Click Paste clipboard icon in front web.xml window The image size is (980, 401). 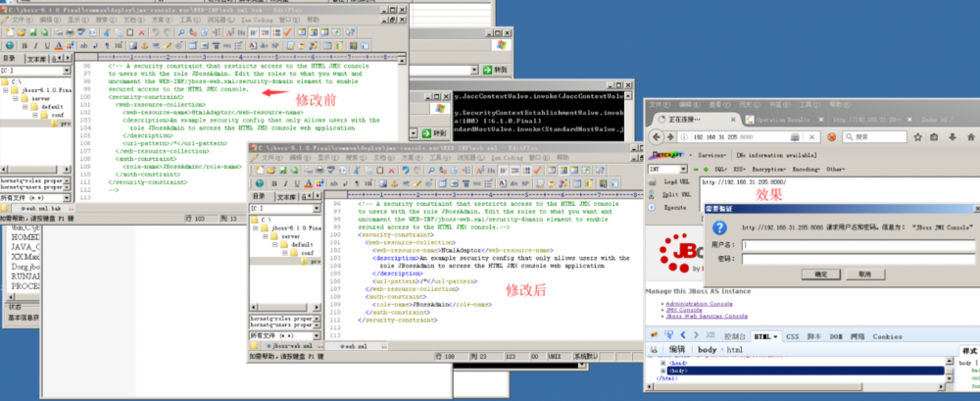click(380, 171)
